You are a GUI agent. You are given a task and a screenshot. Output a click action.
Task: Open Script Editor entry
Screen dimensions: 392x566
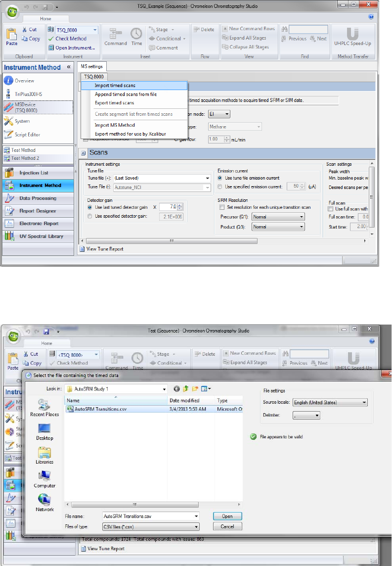click(x=22, y=134)
